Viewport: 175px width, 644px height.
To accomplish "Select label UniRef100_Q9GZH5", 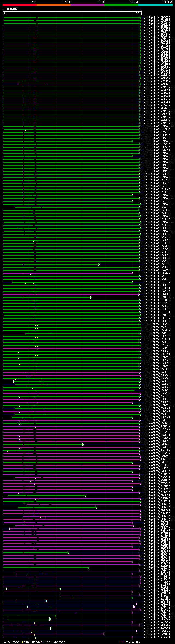I will [157, 462].
